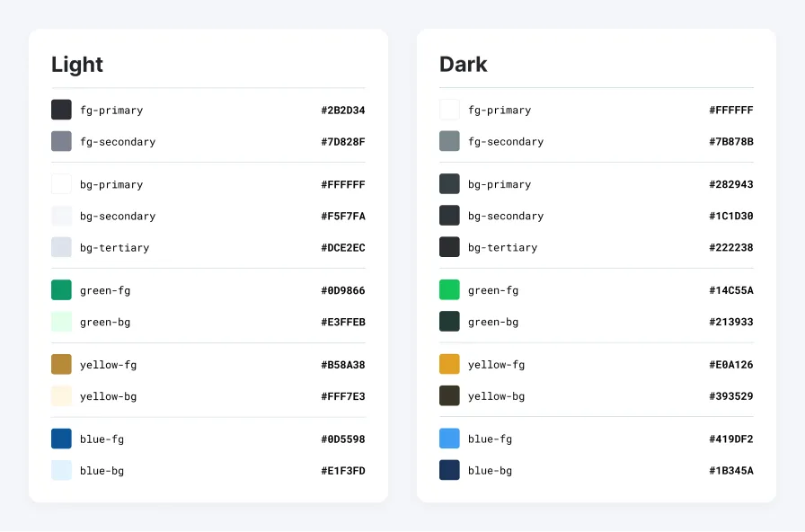Click the Dark heading
The width and height of the screenshot is (805, 532).
(463, 64)
